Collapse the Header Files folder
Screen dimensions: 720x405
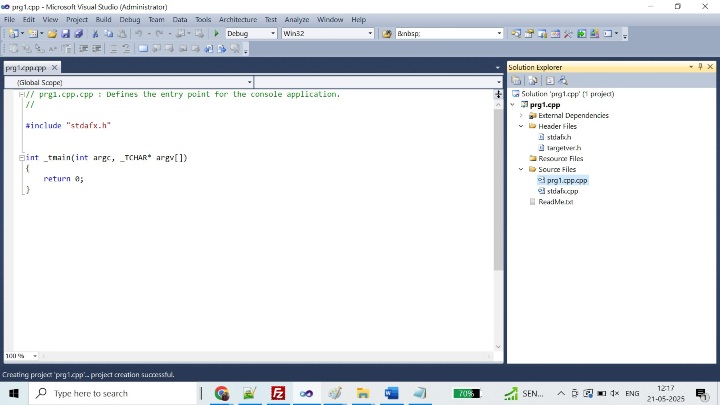coord(521,126)
